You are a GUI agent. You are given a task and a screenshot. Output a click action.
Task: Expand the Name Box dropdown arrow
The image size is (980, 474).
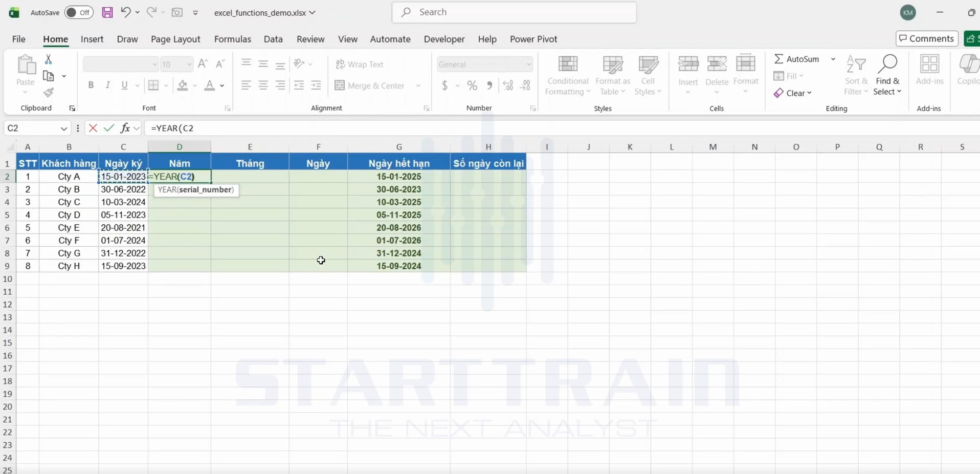tap(63, 128)
